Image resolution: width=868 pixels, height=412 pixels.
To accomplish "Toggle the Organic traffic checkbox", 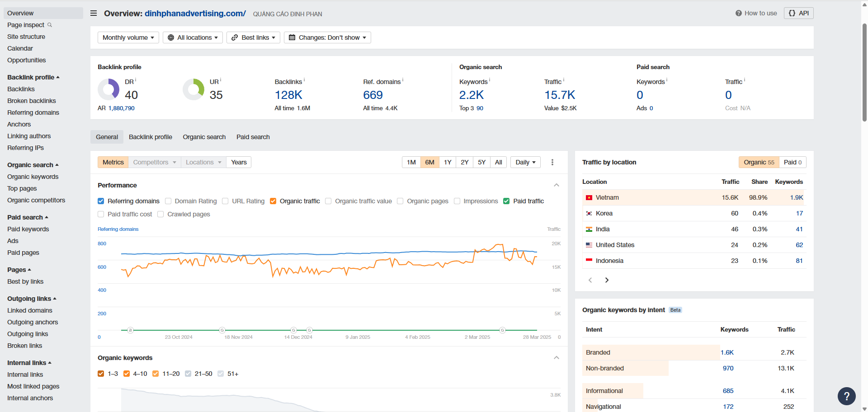I will tap(273, 201).
